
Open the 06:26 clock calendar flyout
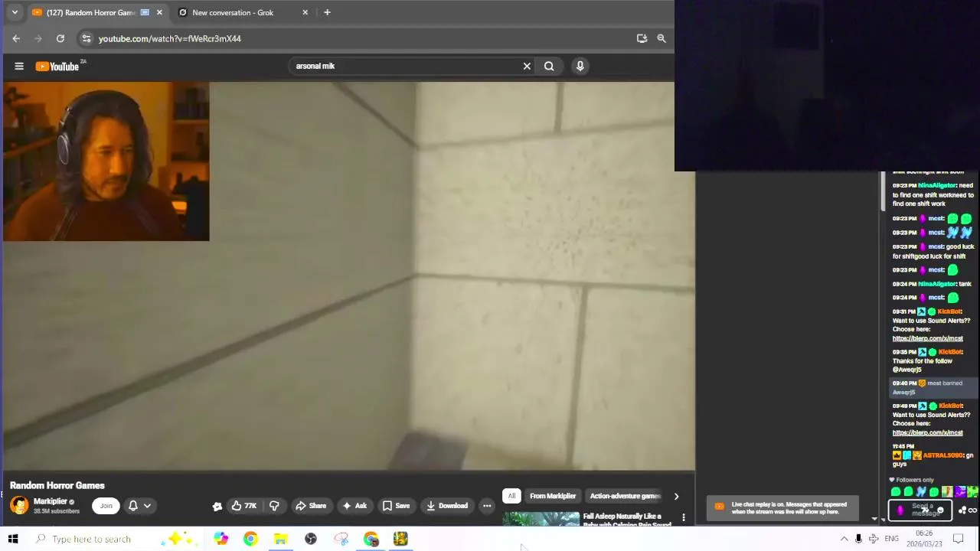click(x=924, y=539)
